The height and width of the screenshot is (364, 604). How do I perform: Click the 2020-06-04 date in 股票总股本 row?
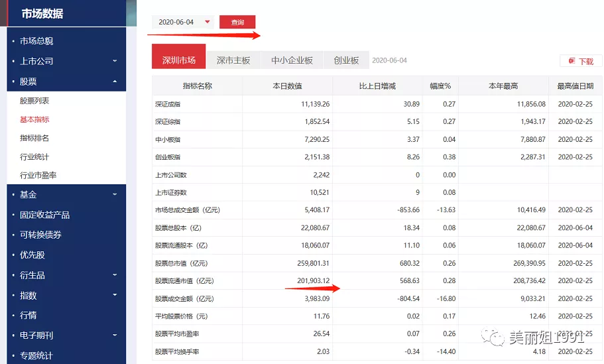[x=575, y=227]
